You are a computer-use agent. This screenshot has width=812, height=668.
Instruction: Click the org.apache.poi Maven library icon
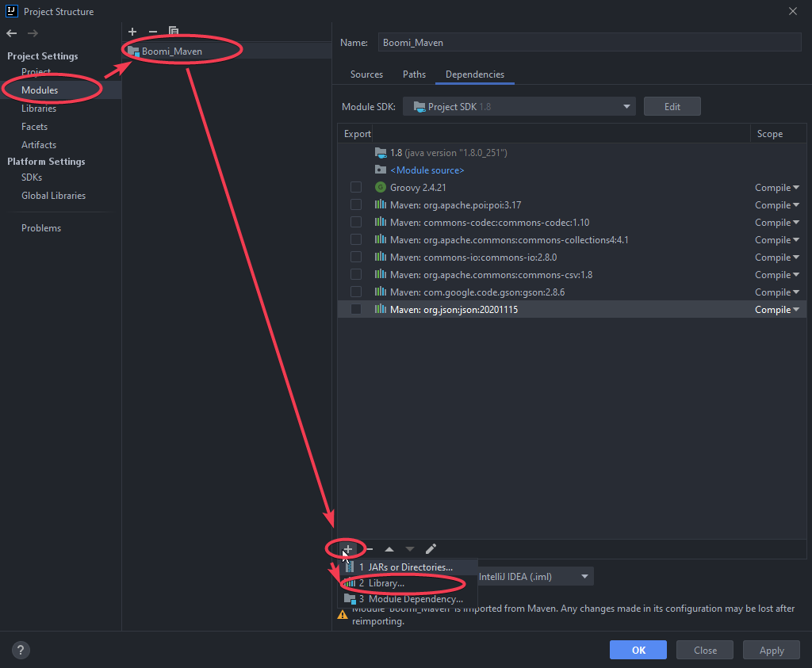[x=381, y=205]
